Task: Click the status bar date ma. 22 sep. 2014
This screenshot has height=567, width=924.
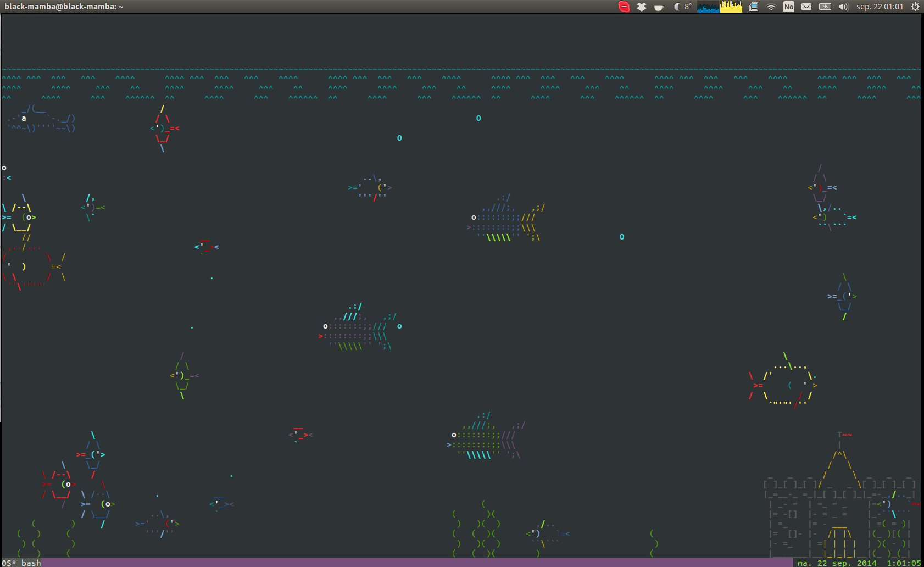Action: 837,563
